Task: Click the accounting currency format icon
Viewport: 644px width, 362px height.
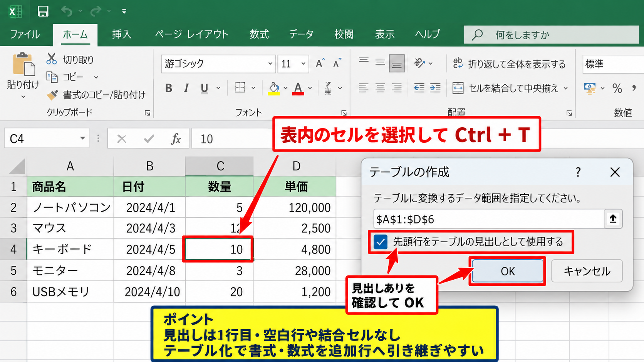Action: pos(590,88)
